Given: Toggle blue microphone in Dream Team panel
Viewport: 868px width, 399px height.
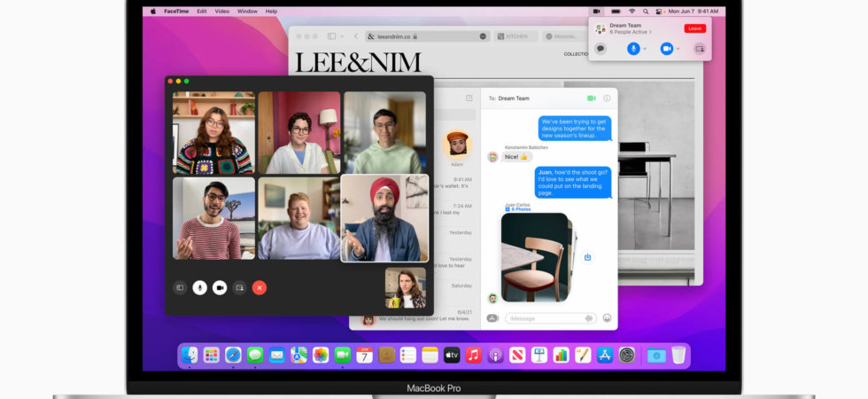Looking at the screenshot, I should [633, 49].
